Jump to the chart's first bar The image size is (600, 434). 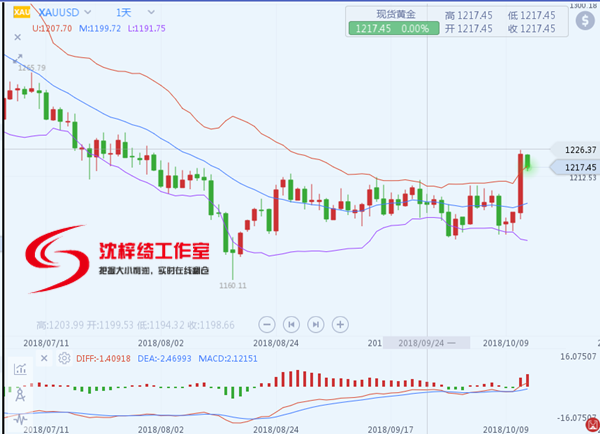tap(291, 324)
